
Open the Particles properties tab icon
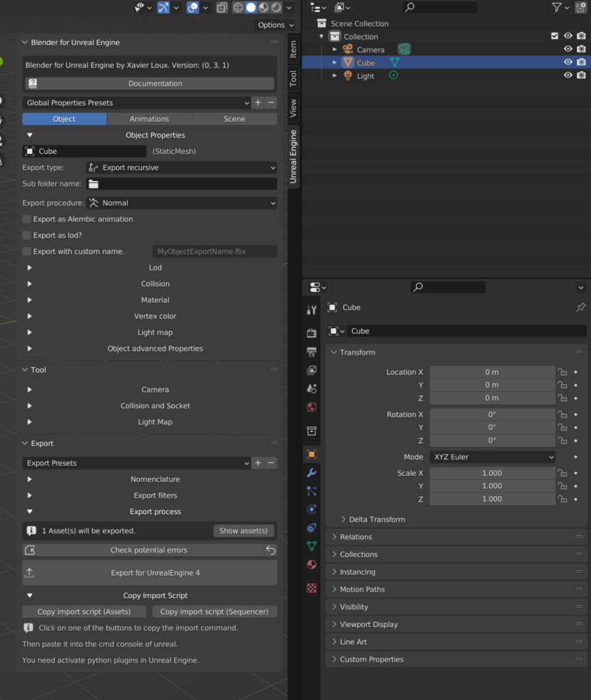click(x=312, y=491)
